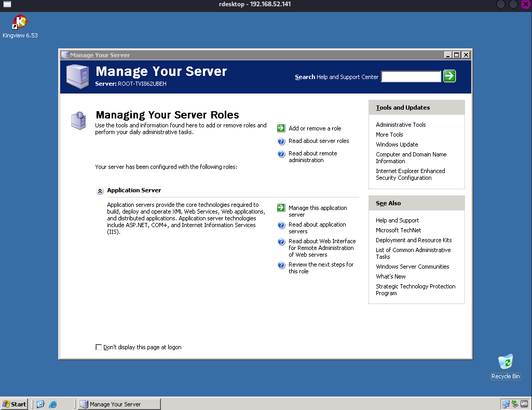Open Help and Support link
Screen dimensions: 532x410
pyautogui.click(x=397, y=220)
